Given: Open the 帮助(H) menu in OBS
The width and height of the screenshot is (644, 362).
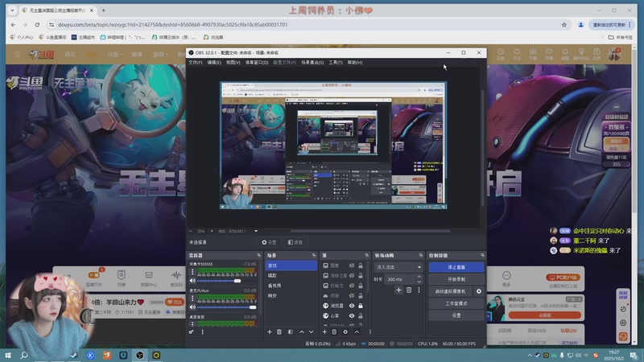Looking at the screenshot, I should point(355,63).
